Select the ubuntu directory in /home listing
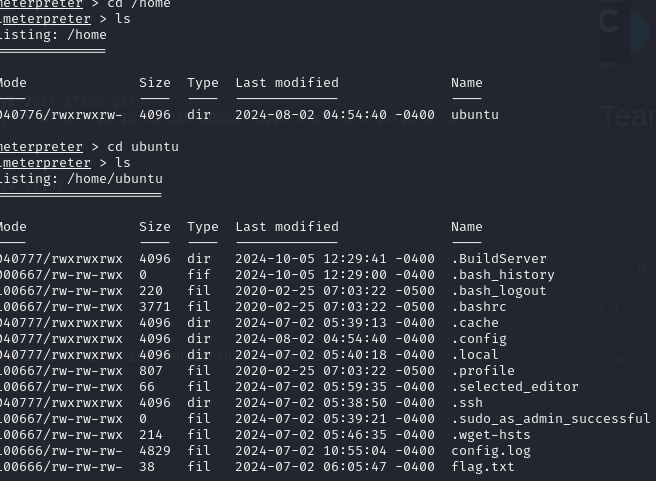 pyautogui.click(x=475, y=115)
